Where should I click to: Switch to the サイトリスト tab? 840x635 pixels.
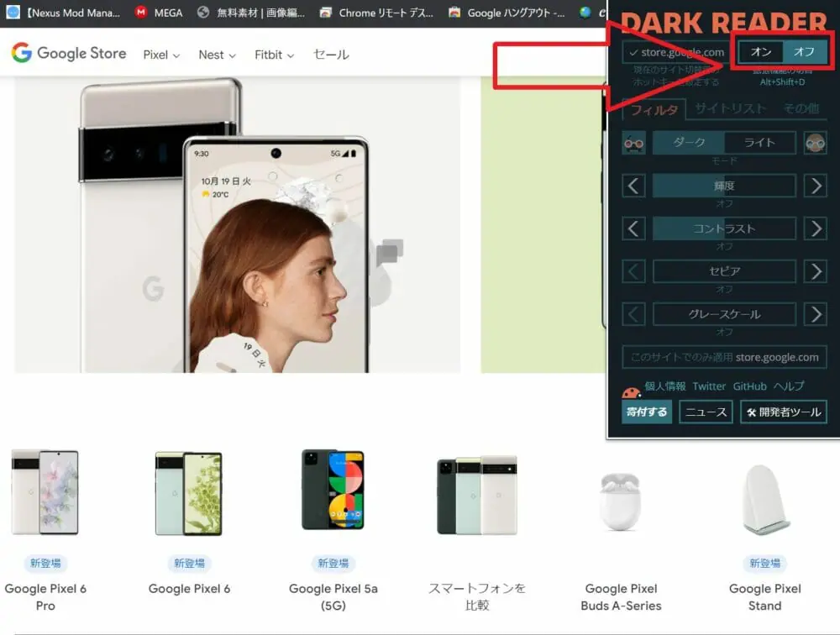coord(730,108)
